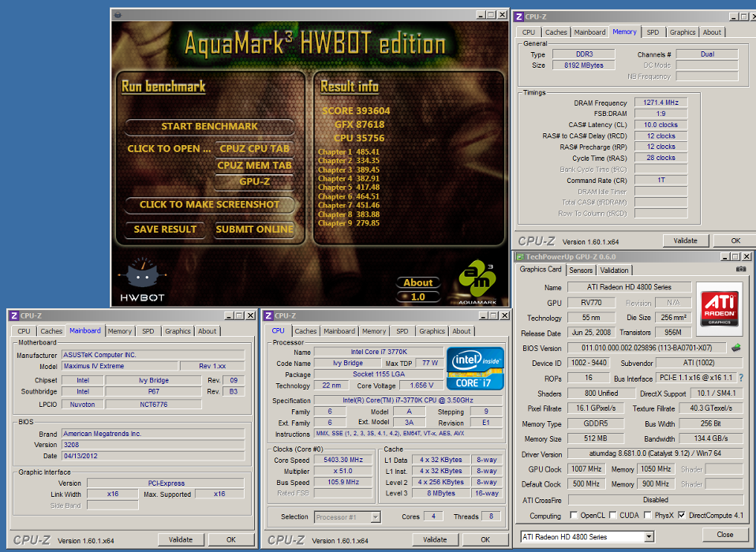Click the Core Voltage 1.656 V value
The width and height of the screenshot is (756, 552).
pyautogui.click(x=421, y=386)
